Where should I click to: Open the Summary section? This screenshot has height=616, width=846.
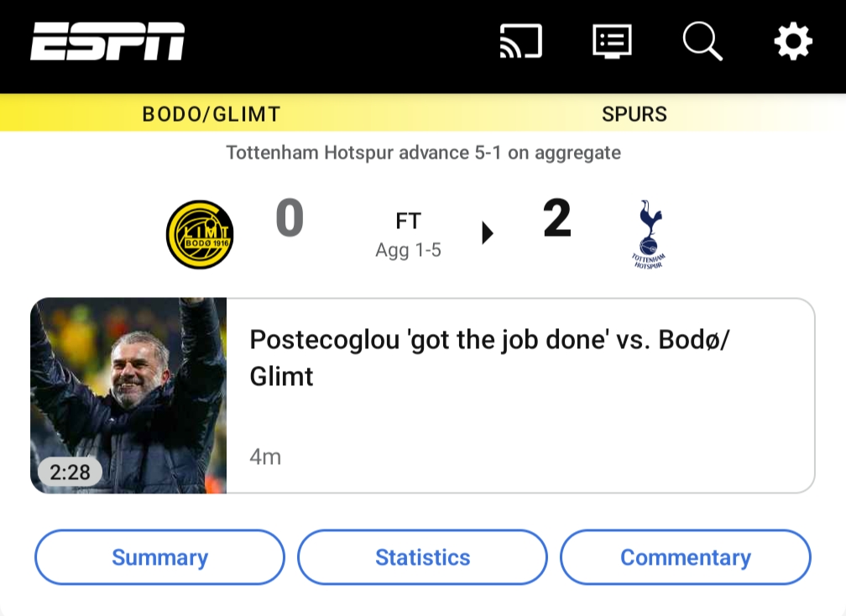[x=159, y=557]
